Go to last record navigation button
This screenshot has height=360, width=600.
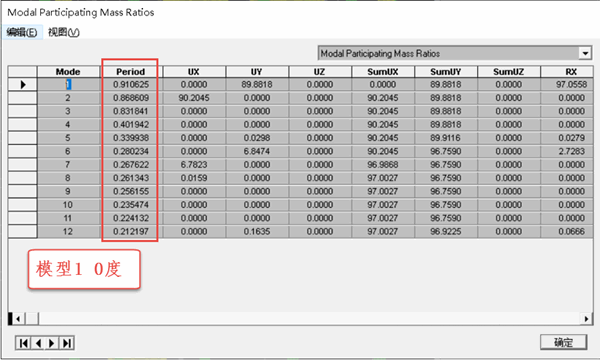tap(67, 343)
